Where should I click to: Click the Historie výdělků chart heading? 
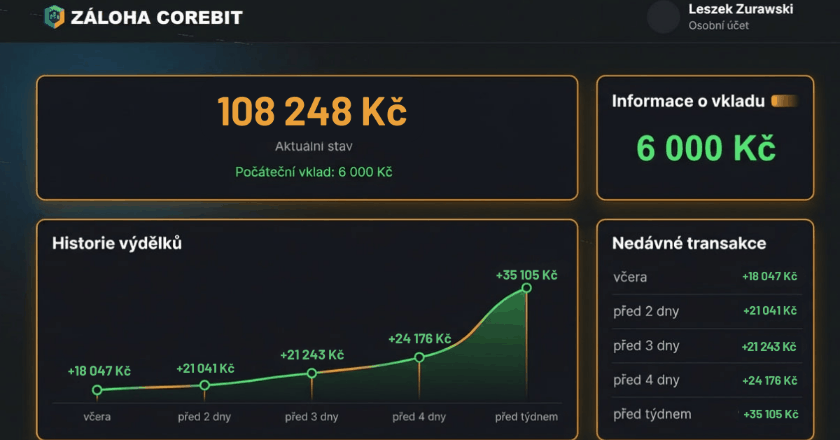[x=117, y=243]
